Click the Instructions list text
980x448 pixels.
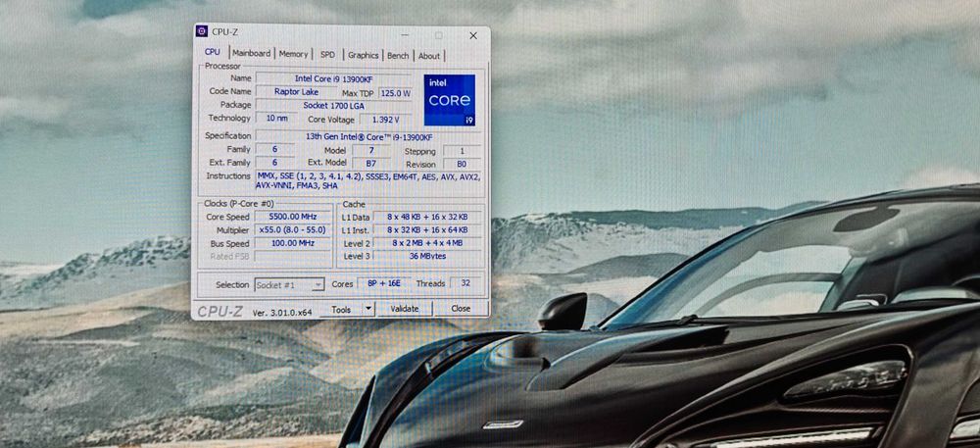[x=368, y=181]
